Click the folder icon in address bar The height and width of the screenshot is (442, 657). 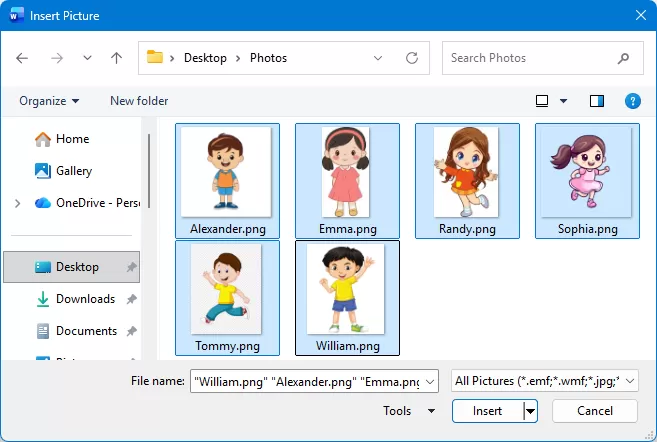point(155,57)
